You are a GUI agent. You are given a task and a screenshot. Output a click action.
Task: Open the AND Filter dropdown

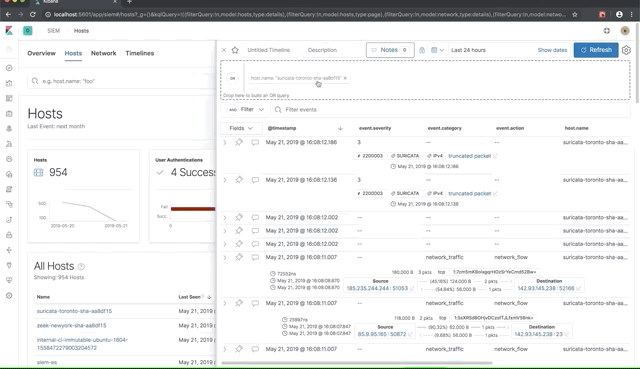pyautogui.click(x=246, y=109)
